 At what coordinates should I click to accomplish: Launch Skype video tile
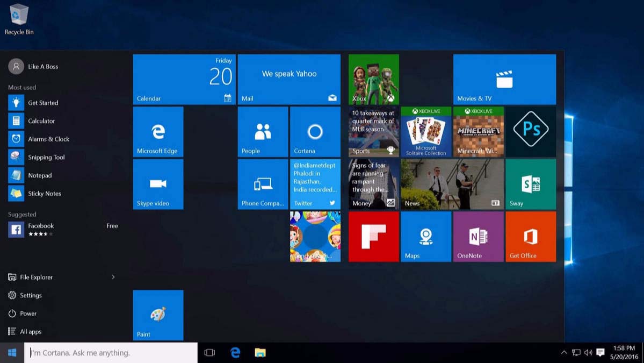tap(158, 184)
